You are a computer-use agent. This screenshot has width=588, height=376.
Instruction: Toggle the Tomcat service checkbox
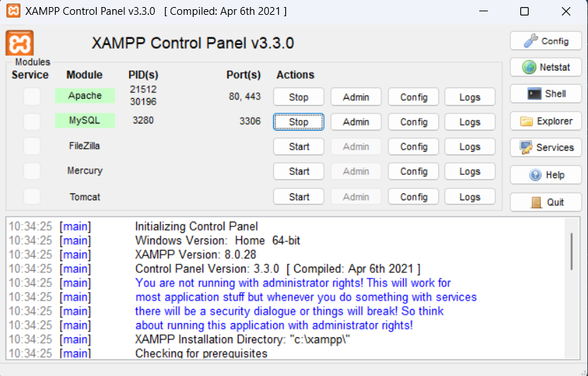click(x=32, y=197)
